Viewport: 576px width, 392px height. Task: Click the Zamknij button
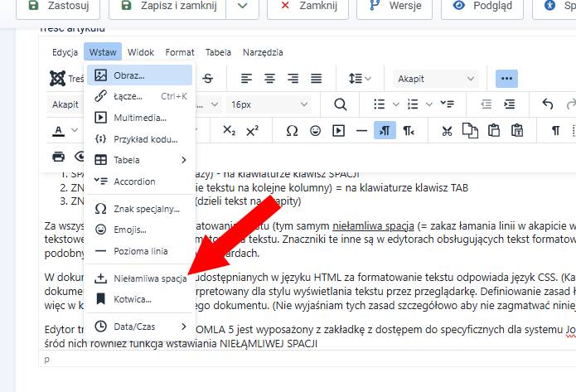click(307, 7)
